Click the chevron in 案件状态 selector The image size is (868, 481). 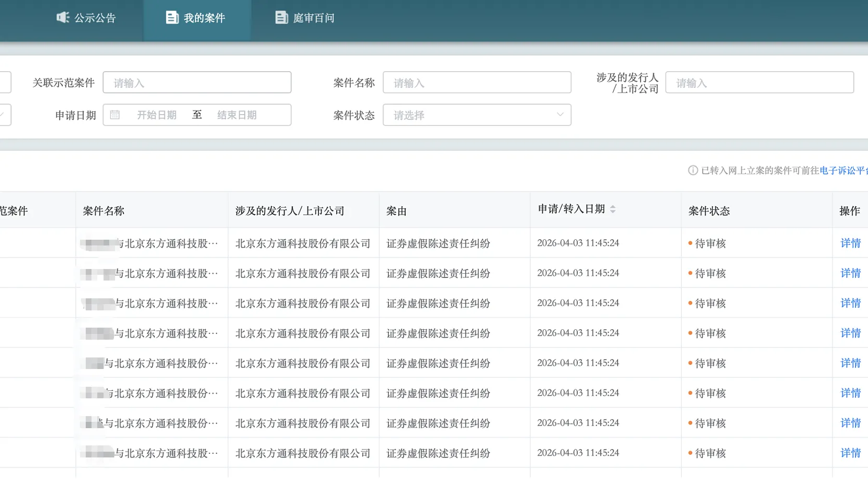pyautogui.click(x=560, y=115)
